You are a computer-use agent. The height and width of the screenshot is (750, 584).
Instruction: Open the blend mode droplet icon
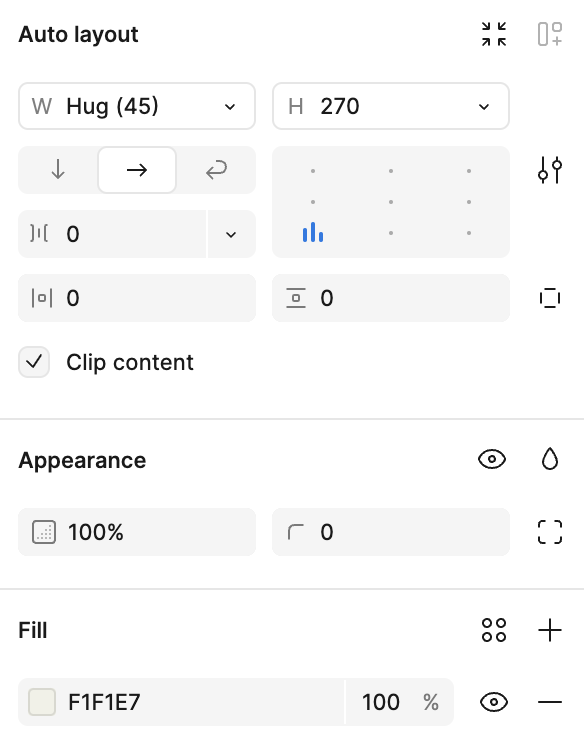click(x=550, y=460)
